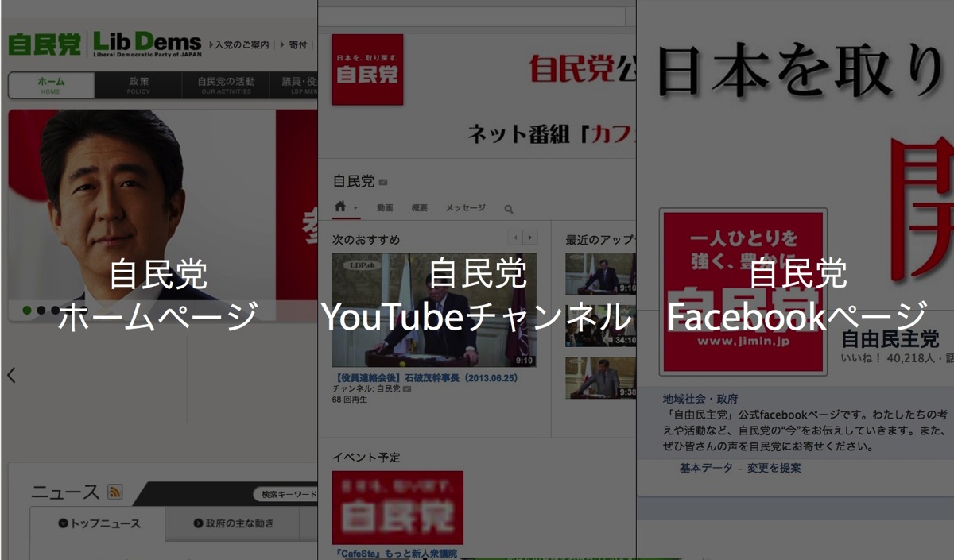Select the home house icon on the channel
954x560 pixels.
point(340,207)
